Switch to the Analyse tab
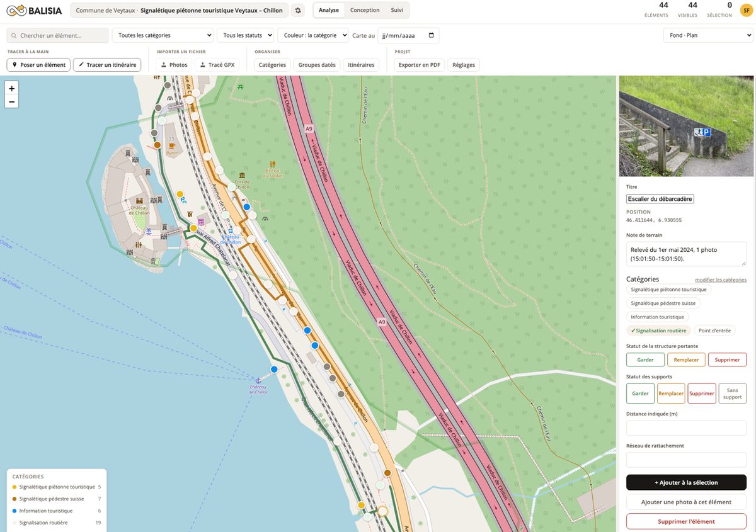 [x=329, y=10]
